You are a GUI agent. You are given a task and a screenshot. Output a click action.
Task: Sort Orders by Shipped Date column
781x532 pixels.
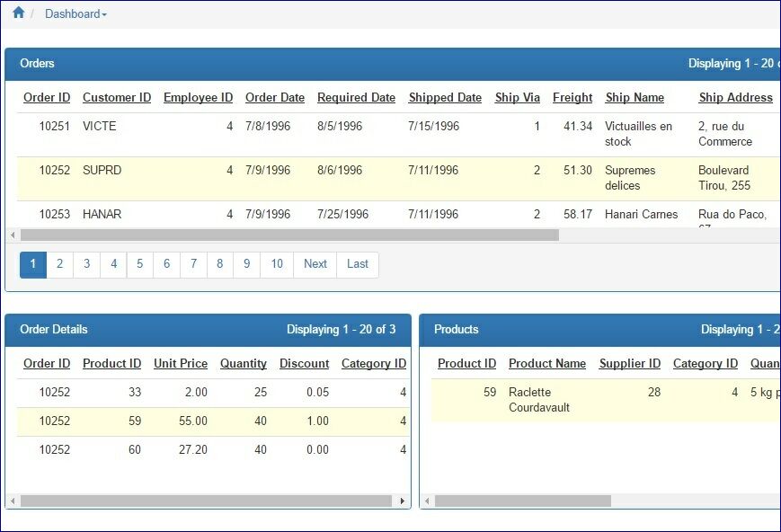coord(445,97)
